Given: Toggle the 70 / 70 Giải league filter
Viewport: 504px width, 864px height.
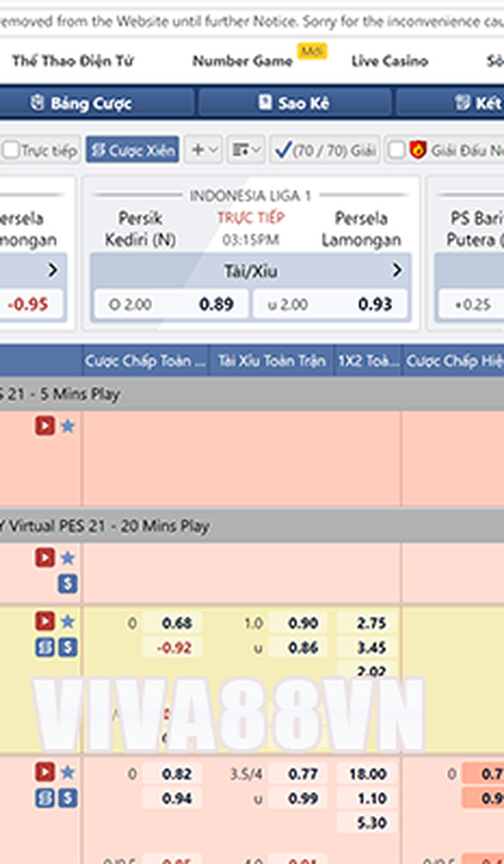Looking at the screenshot, I should click(x=325, y=150).
